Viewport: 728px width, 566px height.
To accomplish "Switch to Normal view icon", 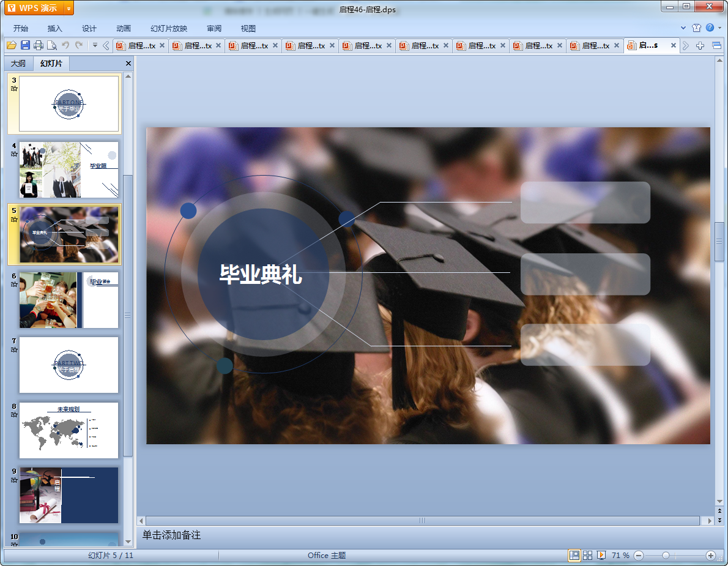I will [574, 556].
